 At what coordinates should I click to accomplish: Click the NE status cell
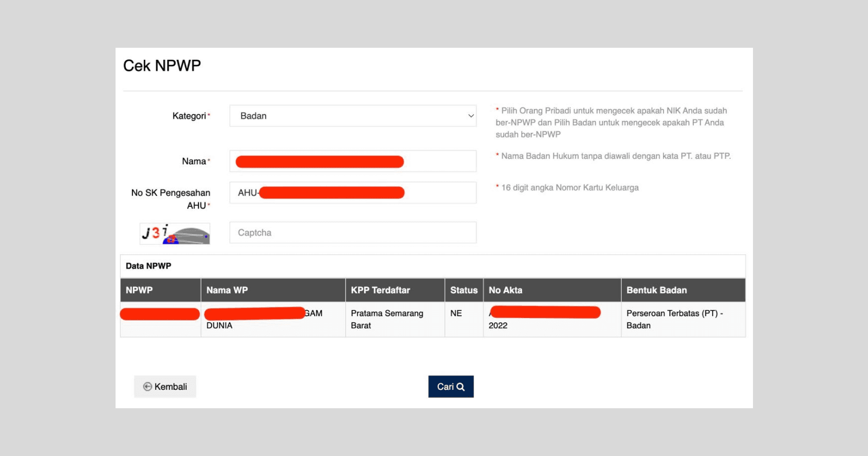click(456, 314)
